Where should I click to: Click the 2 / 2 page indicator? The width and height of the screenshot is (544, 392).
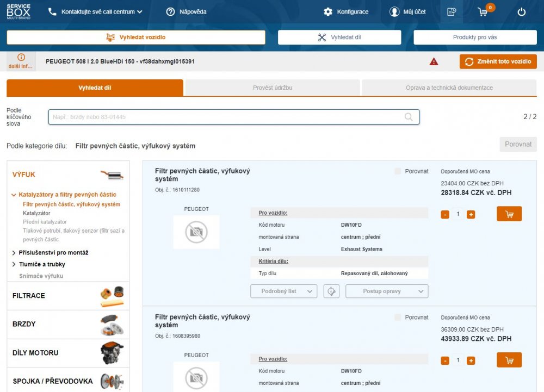530,117
